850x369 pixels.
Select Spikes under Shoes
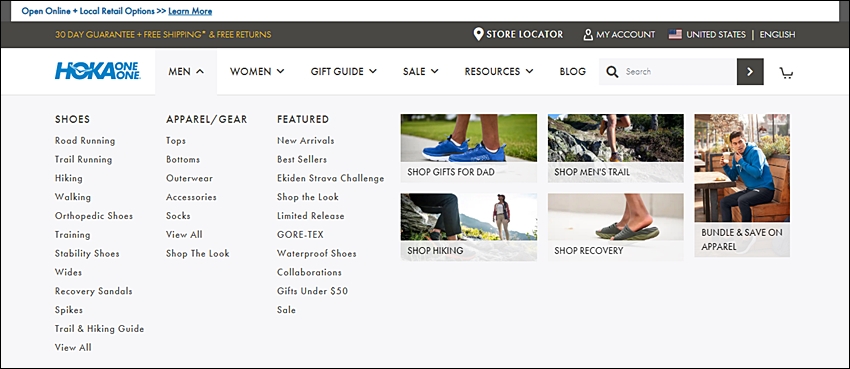(x=69, y=310)
